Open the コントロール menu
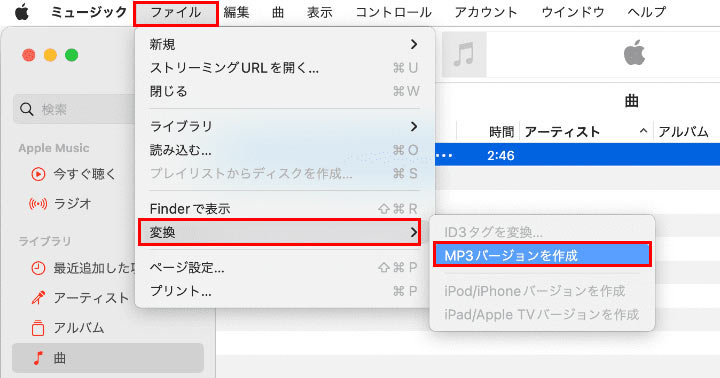 coord(394,12)
